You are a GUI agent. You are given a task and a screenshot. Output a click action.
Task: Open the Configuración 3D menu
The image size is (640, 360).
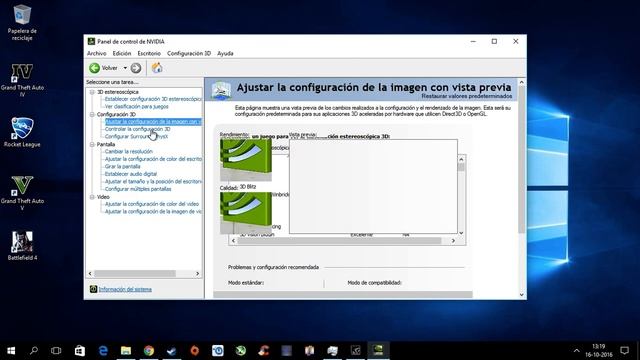click(189, 53)
